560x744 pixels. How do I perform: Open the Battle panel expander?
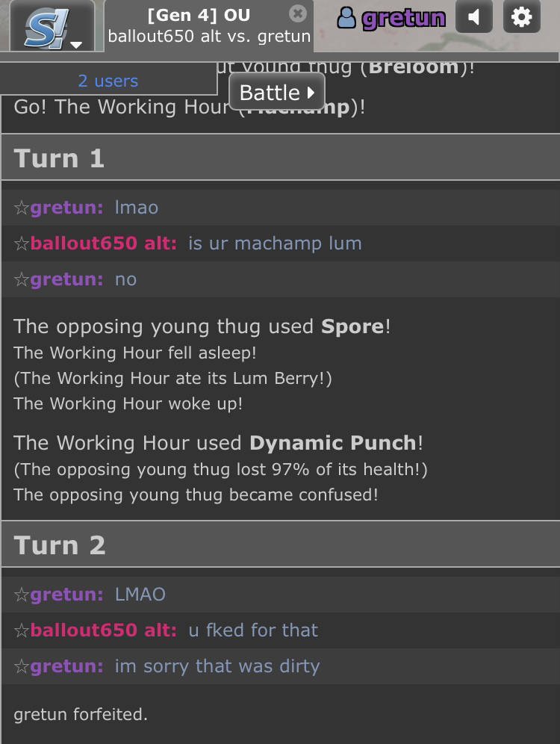click(x=276, y=92)
